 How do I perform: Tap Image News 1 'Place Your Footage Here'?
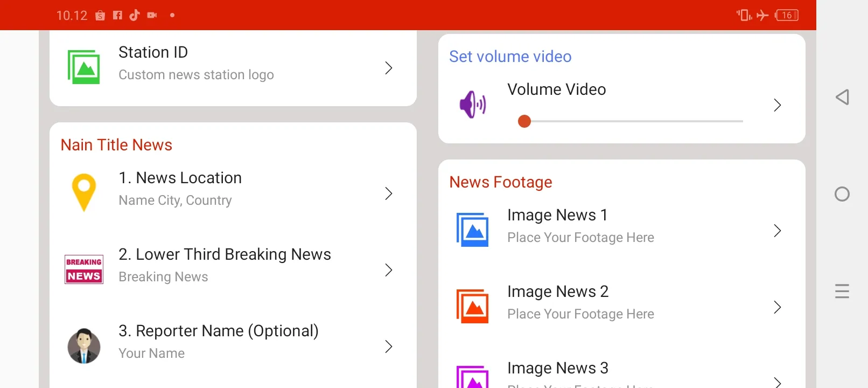pyautogui.click(x=580, y=238)
